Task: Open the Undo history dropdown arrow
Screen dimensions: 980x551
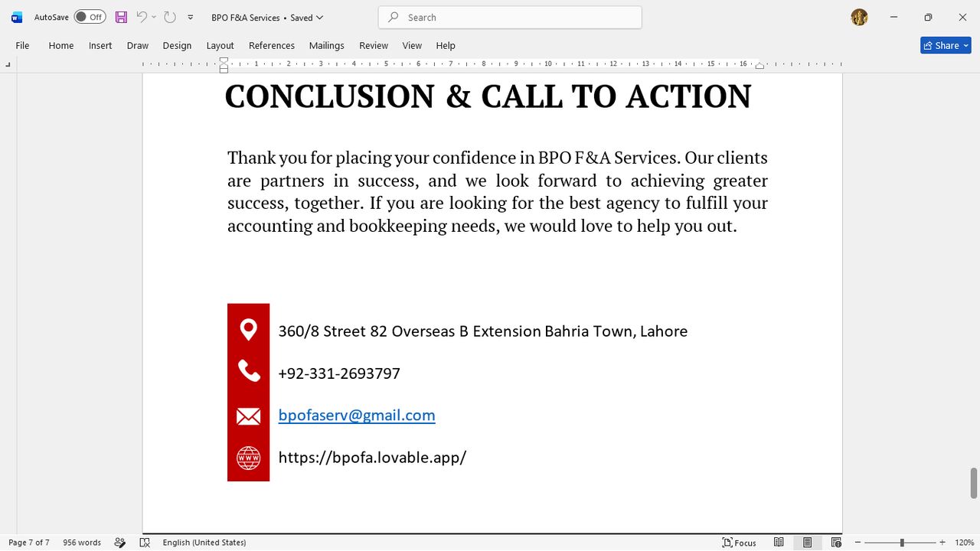Action: click(x=154, y=17)
